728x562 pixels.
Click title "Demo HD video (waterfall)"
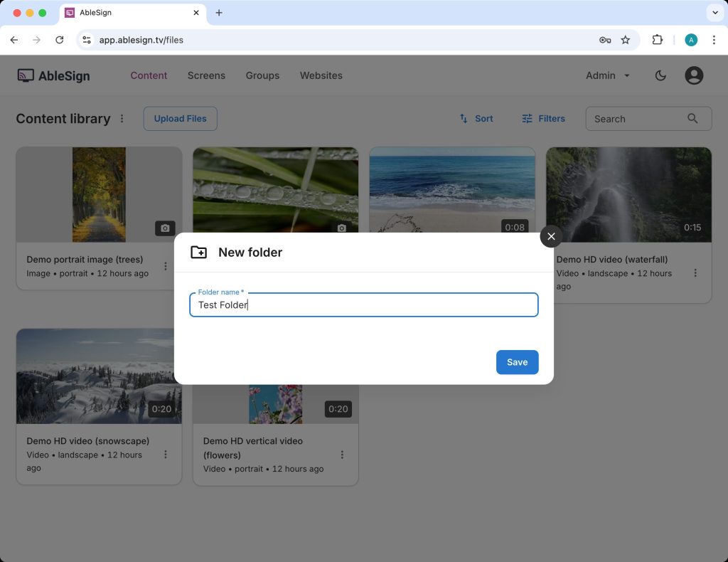612,259
